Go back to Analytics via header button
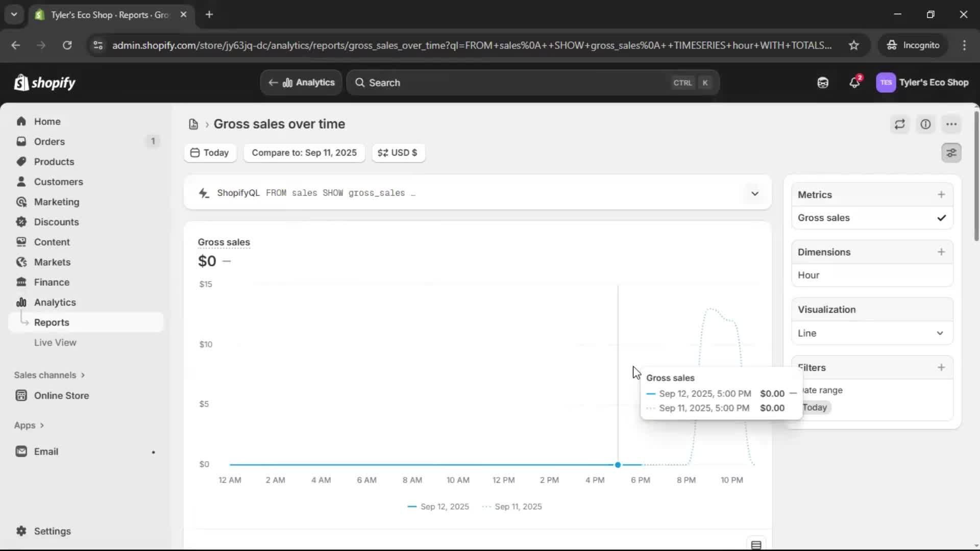The image size is (980, 551). [301, 83]
